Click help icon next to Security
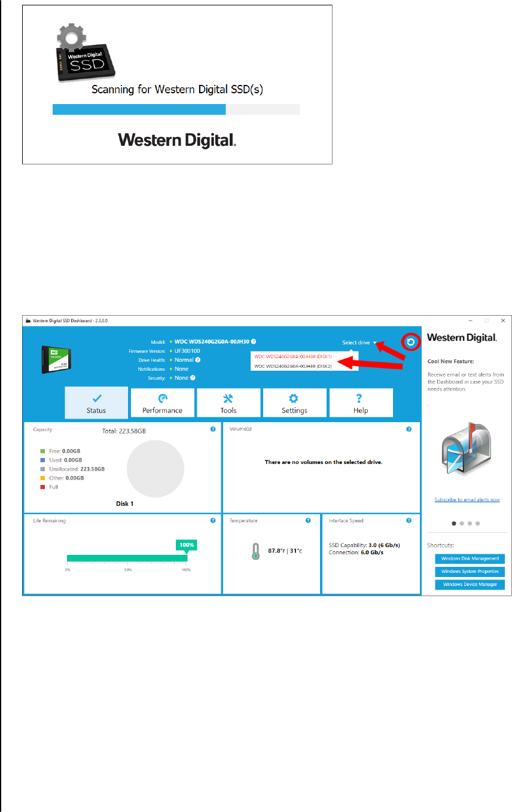The width and height of the screenshot is (512, 812). 193,378
